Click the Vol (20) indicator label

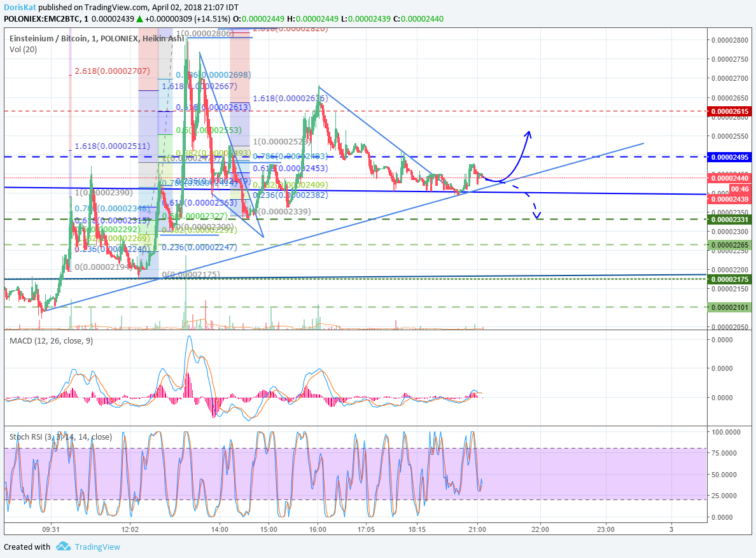coord(23,49)
